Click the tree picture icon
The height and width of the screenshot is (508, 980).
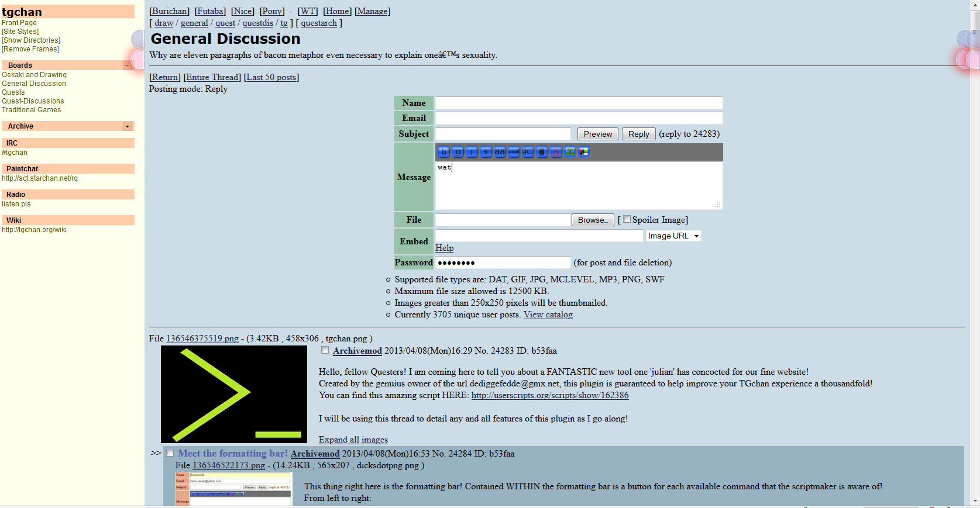coord(570,152)
